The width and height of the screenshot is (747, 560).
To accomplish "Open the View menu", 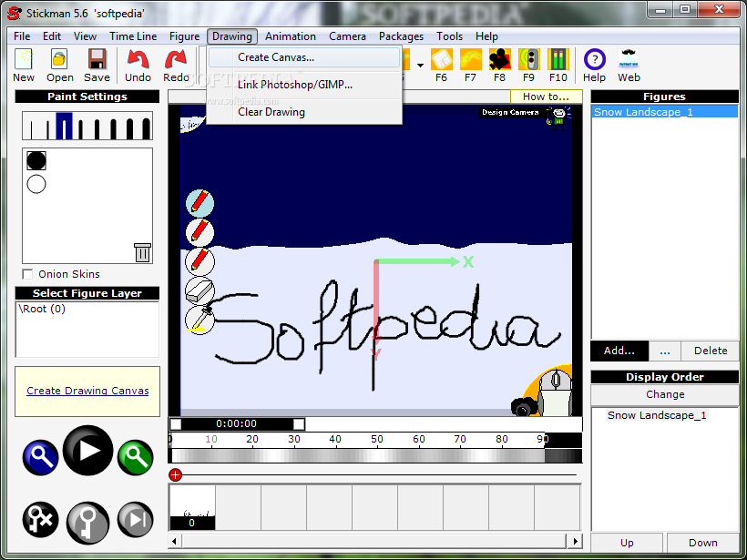I will point(85,36).
